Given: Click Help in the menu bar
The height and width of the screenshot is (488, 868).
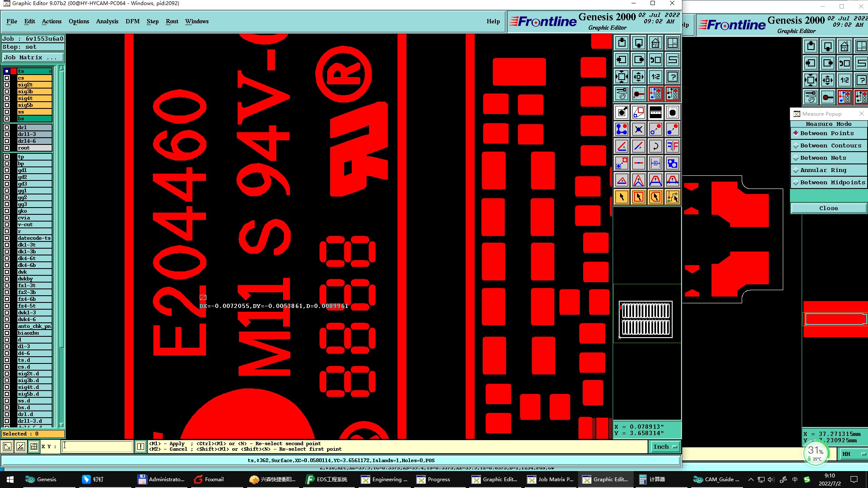Looking at the screenshot, I should 493,21.
